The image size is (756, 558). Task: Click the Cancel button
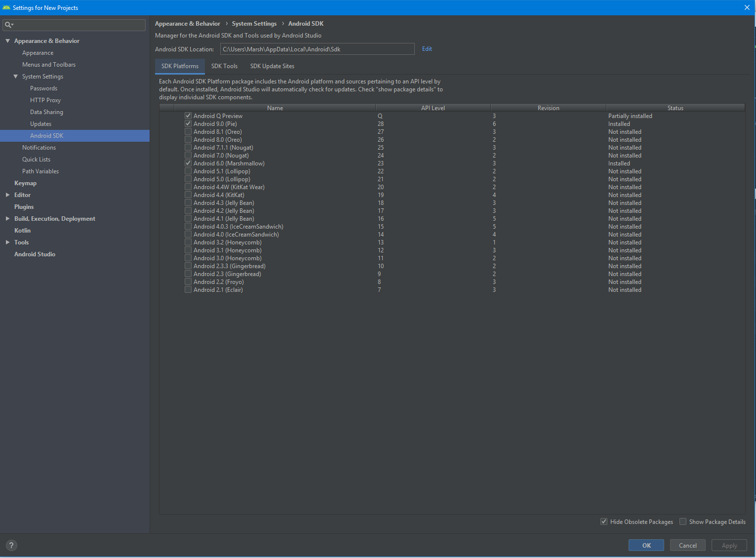[x=688, y=546]
